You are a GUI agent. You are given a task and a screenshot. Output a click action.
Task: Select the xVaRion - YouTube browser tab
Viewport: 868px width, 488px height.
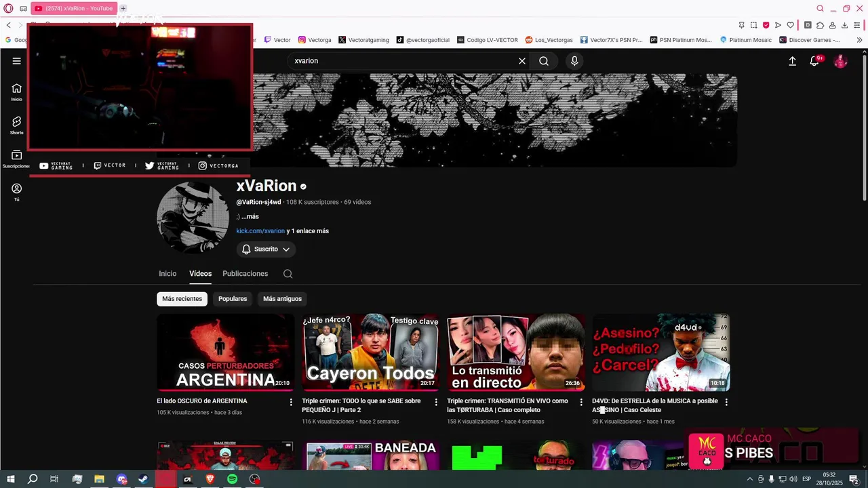coord(74,9)
